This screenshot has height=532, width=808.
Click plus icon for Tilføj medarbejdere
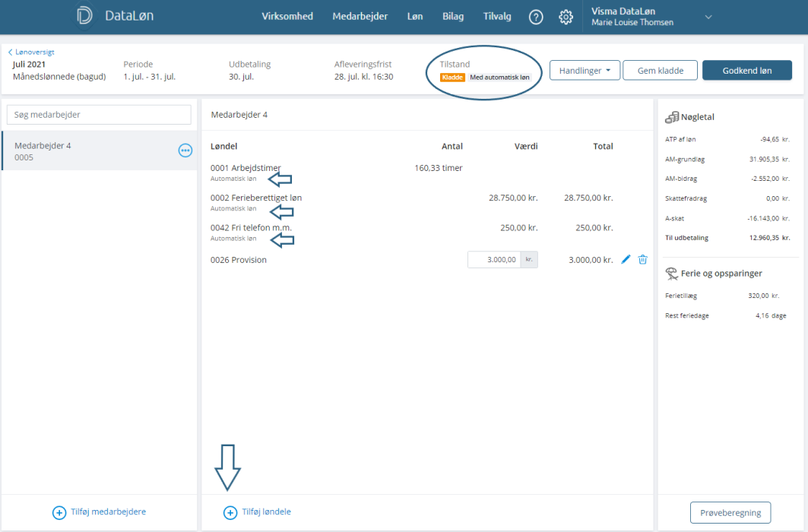(59, 512)
